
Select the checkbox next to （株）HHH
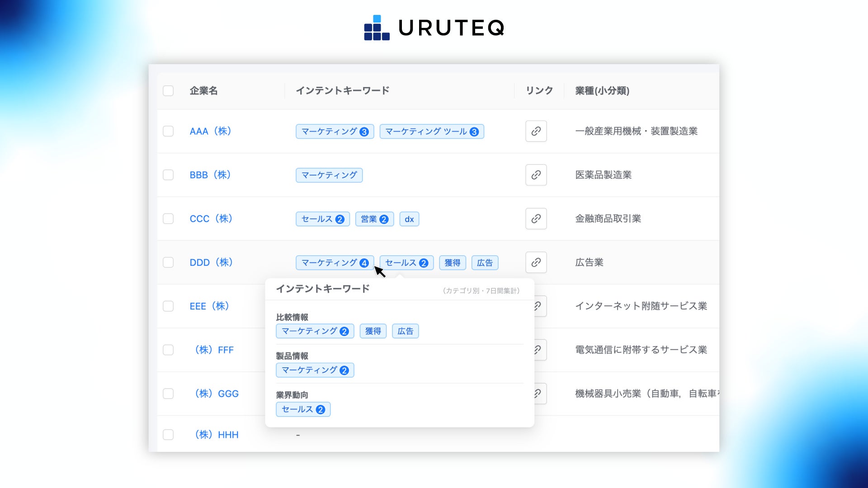point(168,435)
